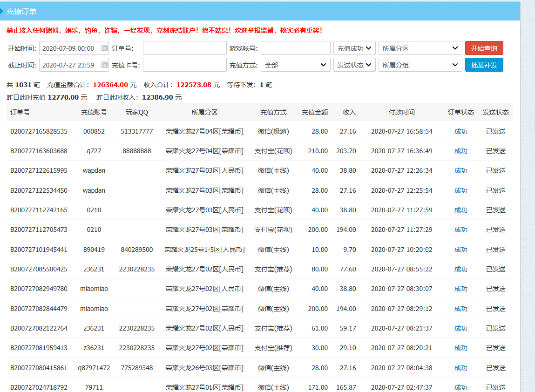Click 成功 link for order B200727112705473
This screenshot has height=392, width=535.
pos(461,230)
